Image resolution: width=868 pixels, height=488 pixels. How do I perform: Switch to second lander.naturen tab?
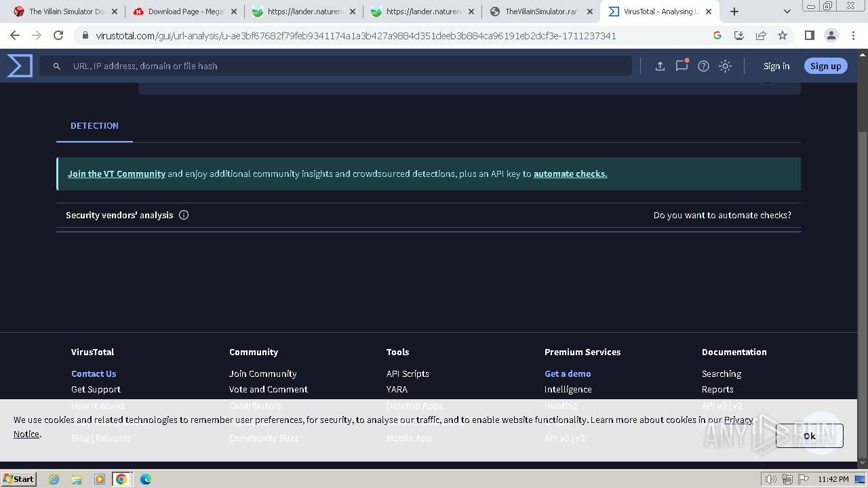coord(423,12)
